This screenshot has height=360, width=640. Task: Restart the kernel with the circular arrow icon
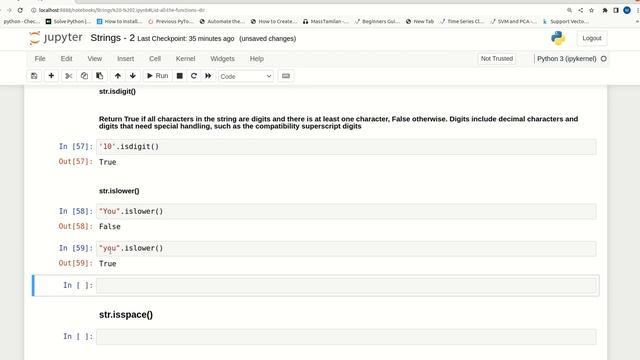[194, 76]
